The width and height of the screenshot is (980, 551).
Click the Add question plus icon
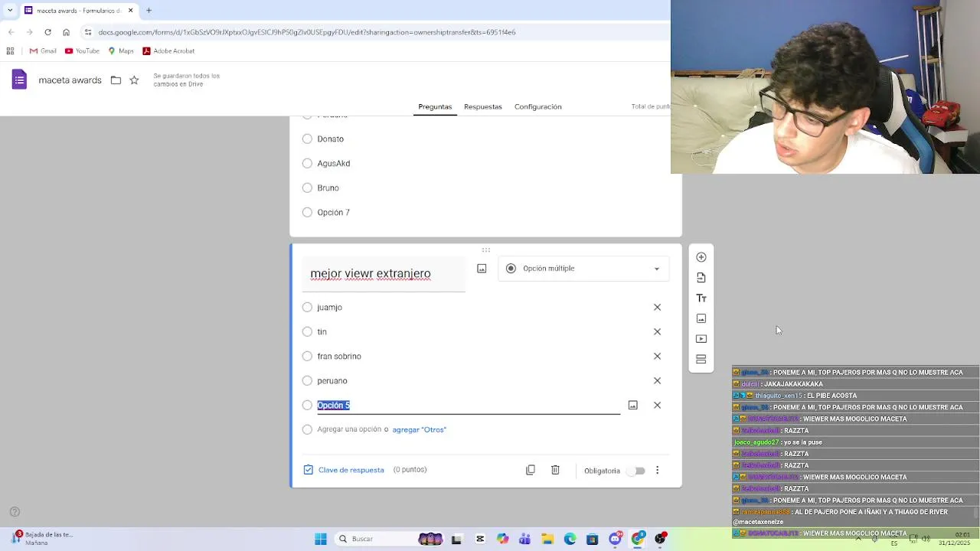[701, 257]
